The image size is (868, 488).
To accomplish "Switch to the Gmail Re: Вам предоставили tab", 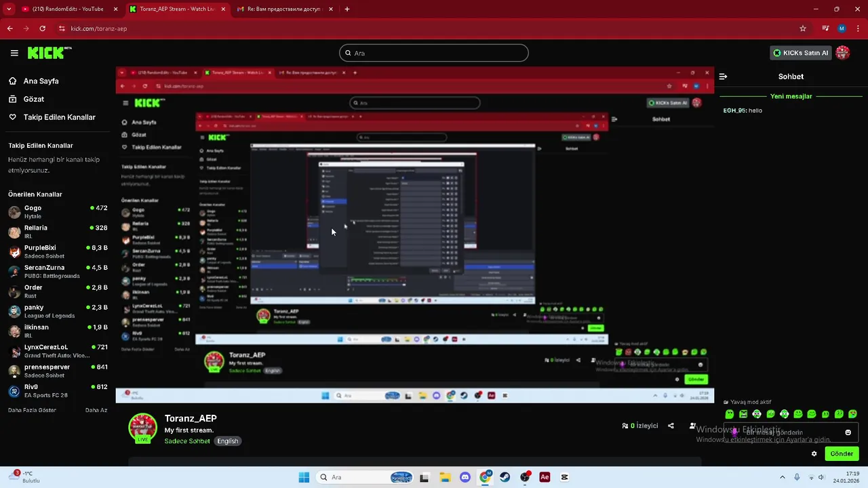I will (284, 9).
